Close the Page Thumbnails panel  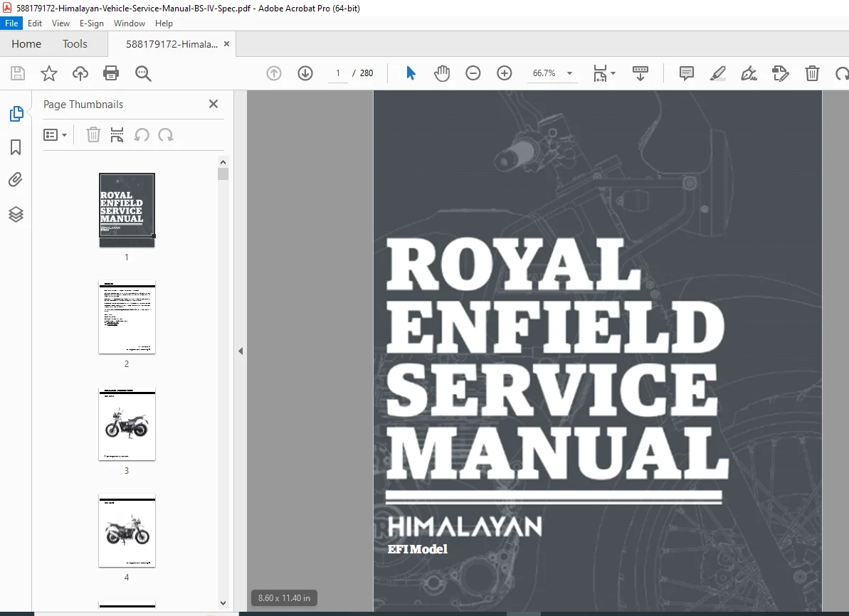(x=213, y=104)
